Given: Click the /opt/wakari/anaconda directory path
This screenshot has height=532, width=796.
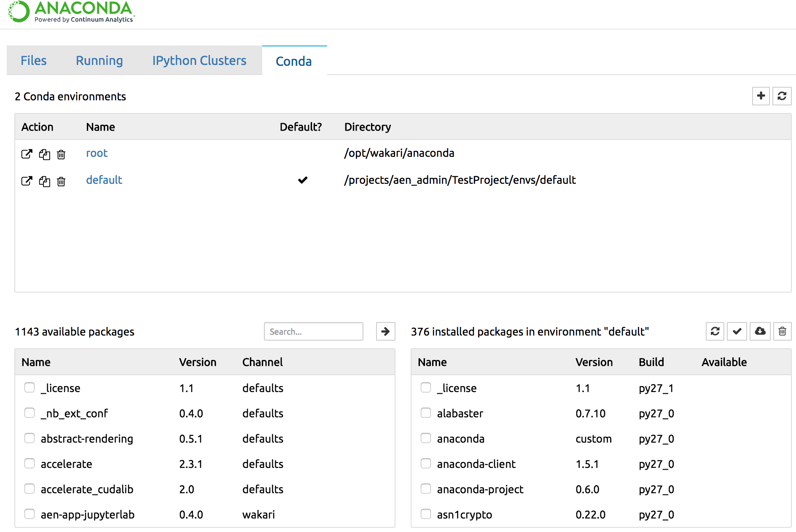Looking at the screenshot, I should pyautogui.click(x=399, y=153).
